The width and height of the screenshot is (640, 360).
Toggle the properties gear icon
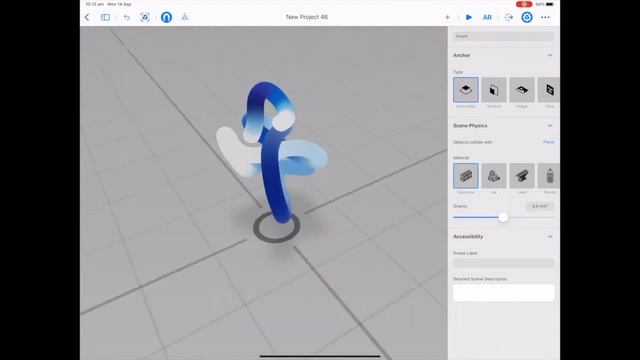(x=527, y=17)
